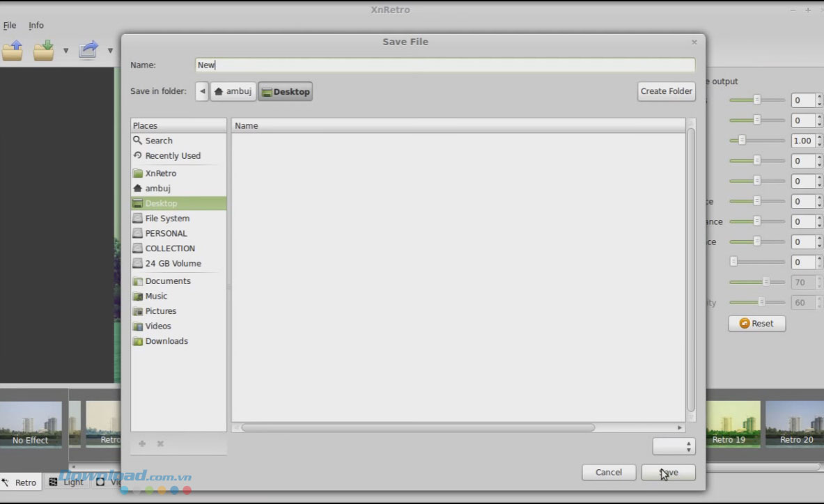Click the open image folder icon

pos(13,50)
